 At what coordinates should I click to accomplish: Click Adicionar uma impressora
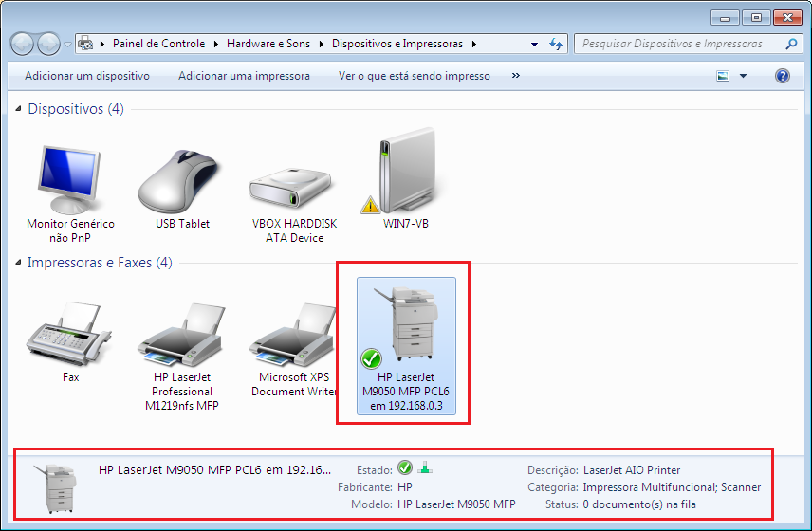[x=244, y=76]
